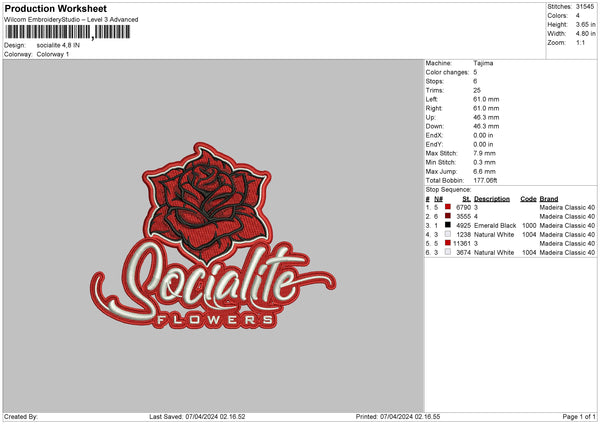Click black swatch for Emerald Black row

pos(448,225)
